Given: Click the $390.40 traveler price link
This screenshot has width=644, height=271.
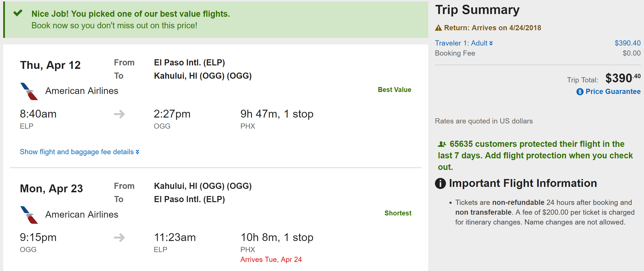Looking at the screenshot, I should pos(628,43).
